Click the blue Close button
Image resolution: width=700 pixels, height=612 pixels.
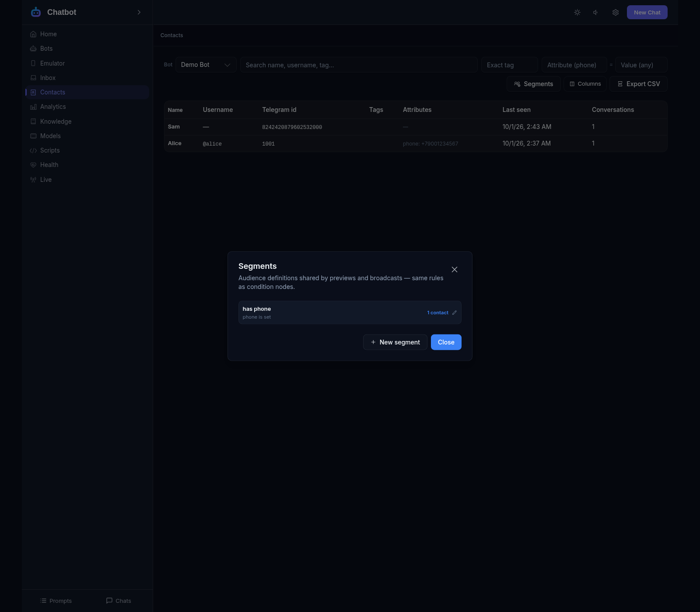click(x=446, y=342)
